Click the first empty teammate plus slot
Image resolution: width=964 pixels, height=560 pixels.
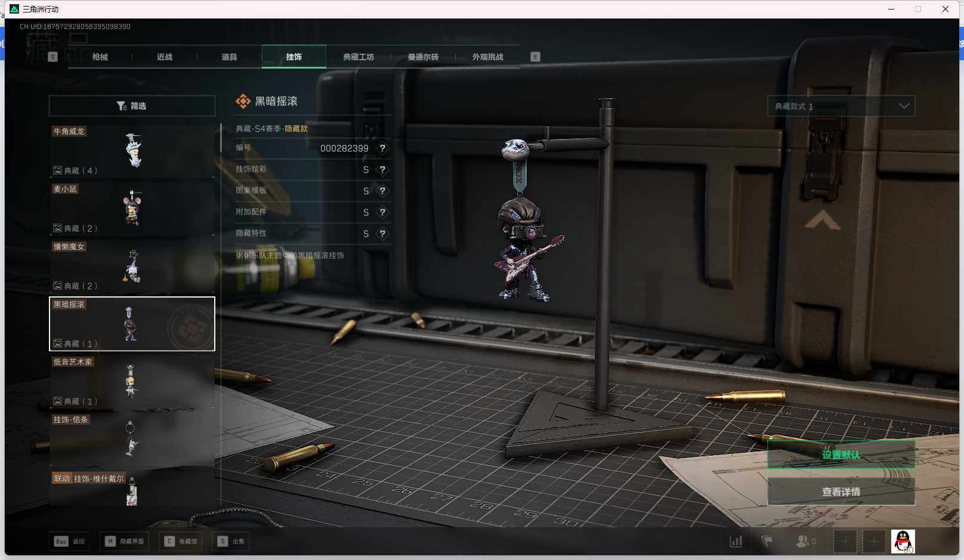pos(845,542)
